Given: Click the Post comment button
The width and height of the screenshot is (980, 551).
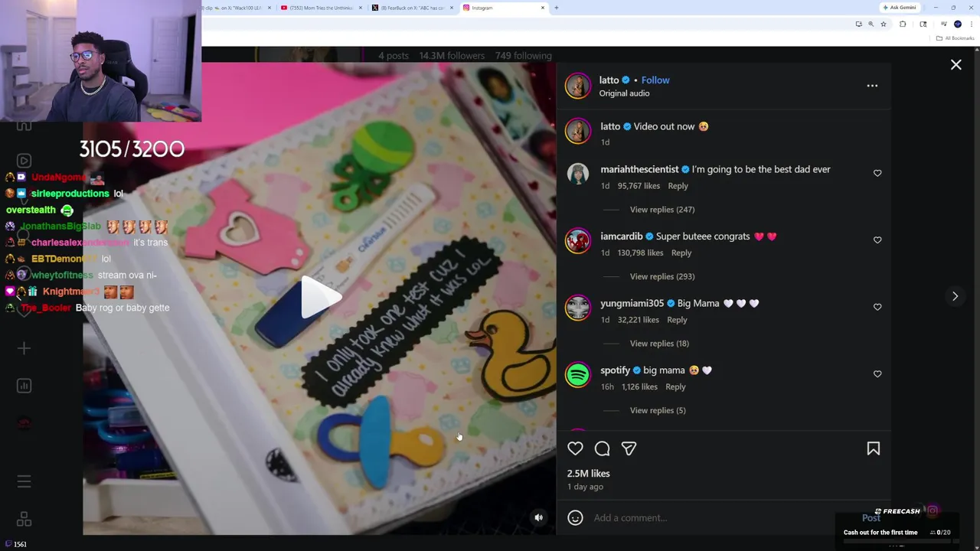Looking at the screenshot, I should 871,518.
